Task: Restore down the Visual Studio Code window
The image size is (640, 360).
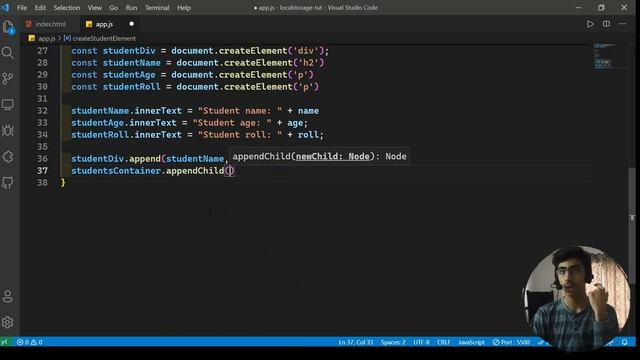Action: pos(601,7)
